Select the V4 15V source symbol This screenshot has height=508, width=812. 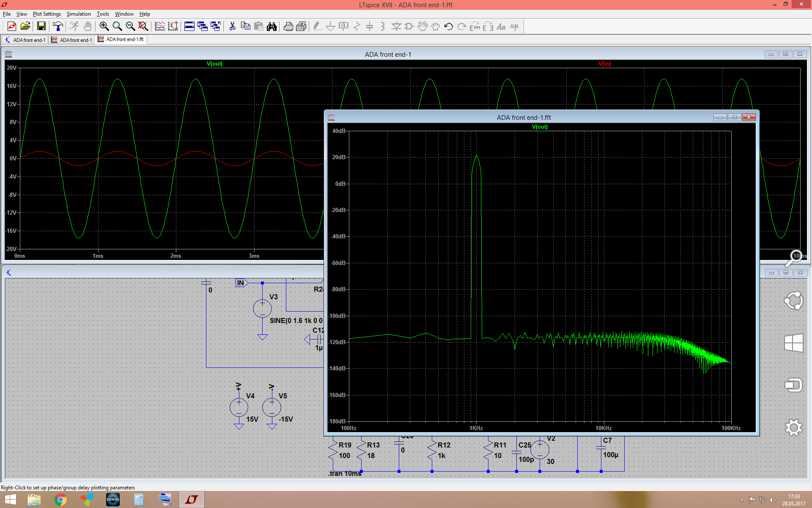pyautogui.click(x=239, y=407)
